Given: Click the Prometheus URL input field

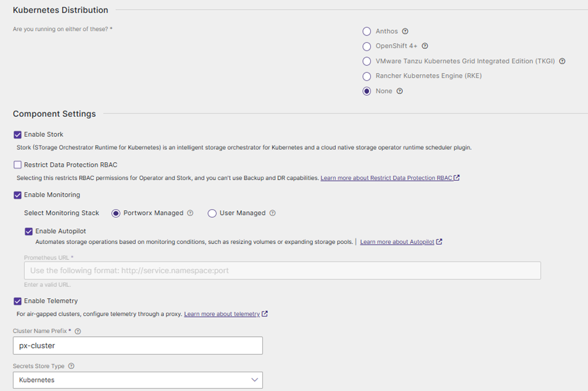Looking at the screenshot, I should pos(282,271).
